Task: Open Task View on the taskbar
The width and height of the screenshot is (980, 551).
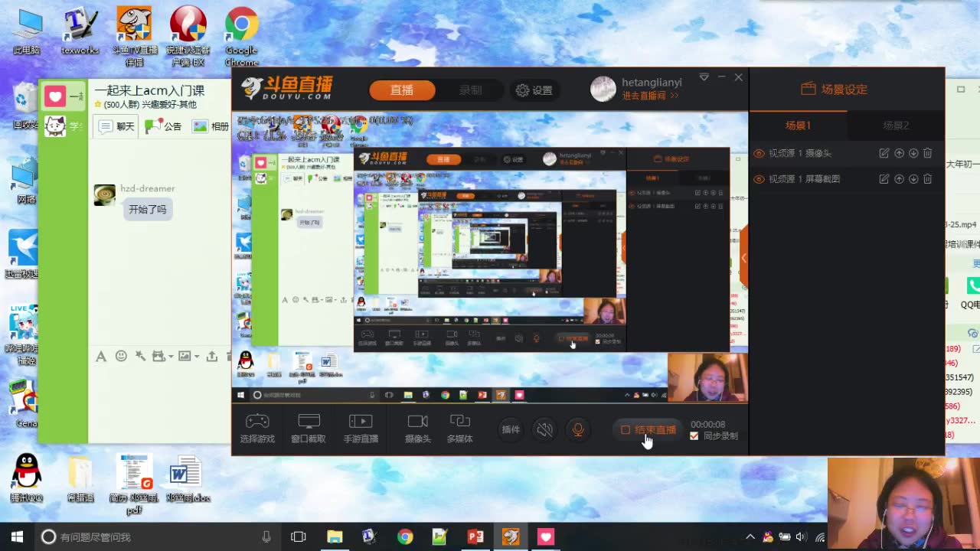Action: [x=299, y=537]
